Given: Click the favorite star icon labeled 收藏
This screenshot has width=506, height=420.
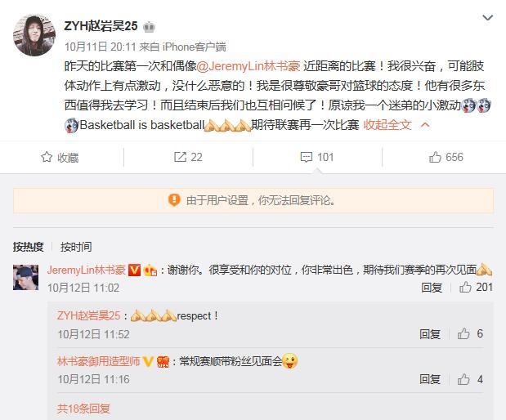Looking at the screenshot, I should tap(47, 157).
